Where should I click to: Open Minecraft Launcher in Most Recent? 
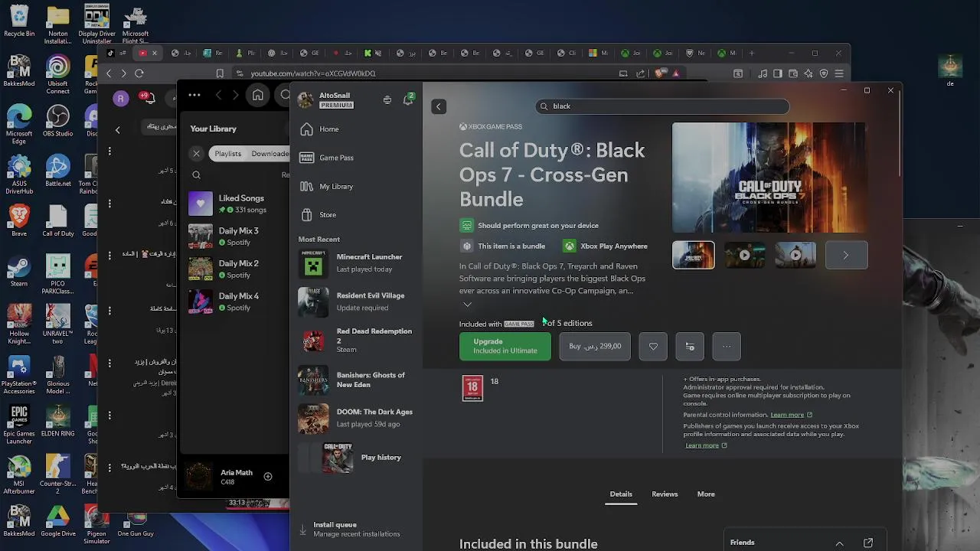pyautogui.click(x=356, y=263)
